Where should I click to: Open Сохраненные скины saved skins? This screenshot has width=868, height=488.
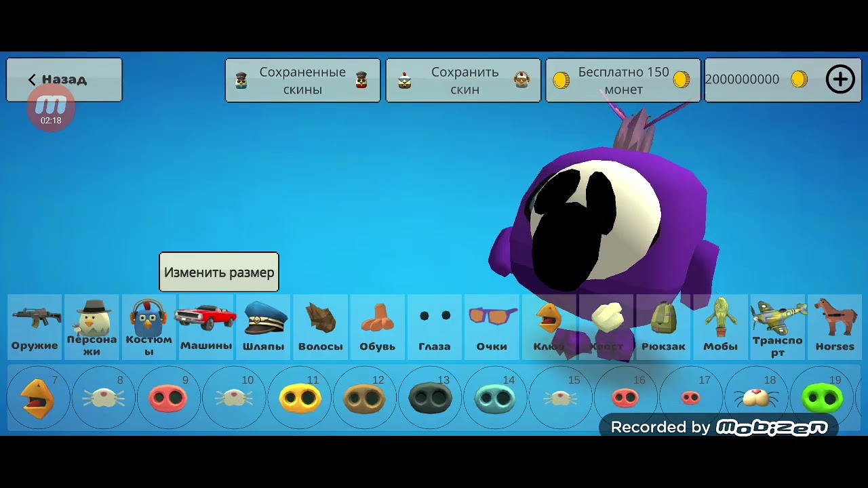coord(302,80)
